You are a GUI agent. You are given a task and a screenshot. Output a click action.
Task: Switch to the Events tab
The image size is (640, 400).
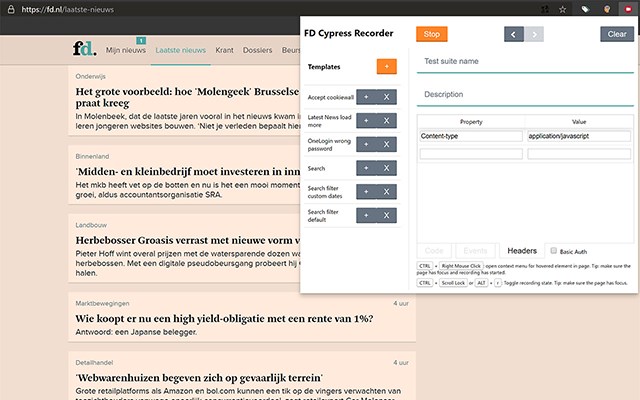475,251
